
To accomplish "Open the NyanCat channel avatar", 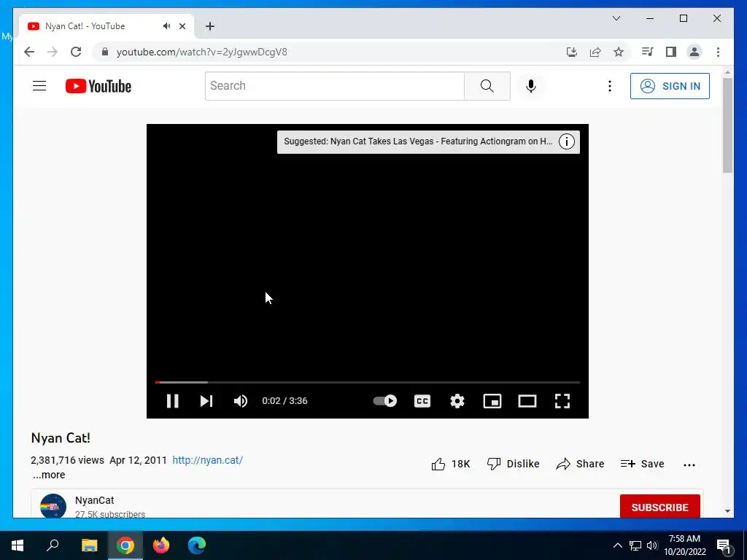I will (x=53, y=506).
